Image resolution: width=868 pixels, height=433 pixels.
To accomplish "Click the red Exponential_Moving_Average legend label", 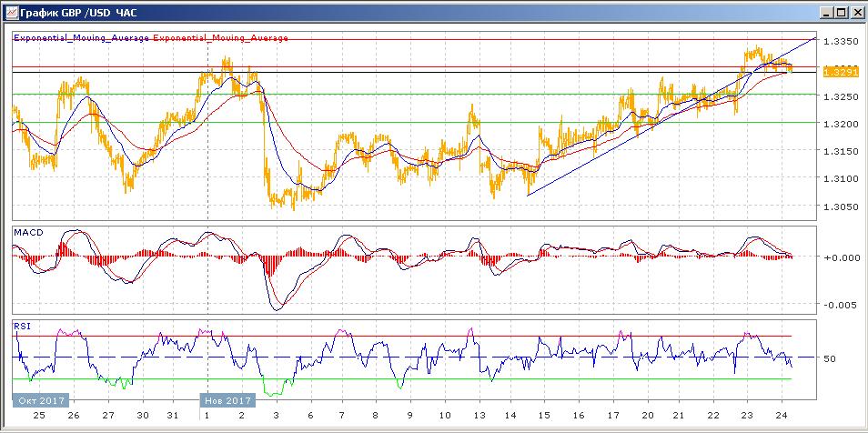I will point(220,38).
